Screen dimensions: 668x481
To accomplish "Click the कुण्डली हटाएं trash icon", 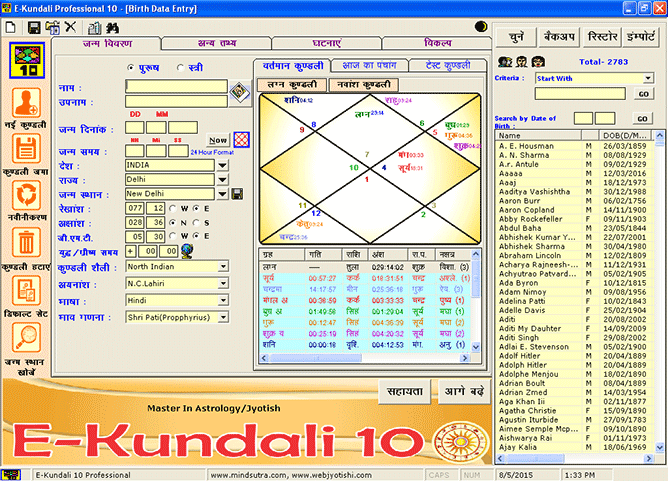I will (x=26, y=242).
